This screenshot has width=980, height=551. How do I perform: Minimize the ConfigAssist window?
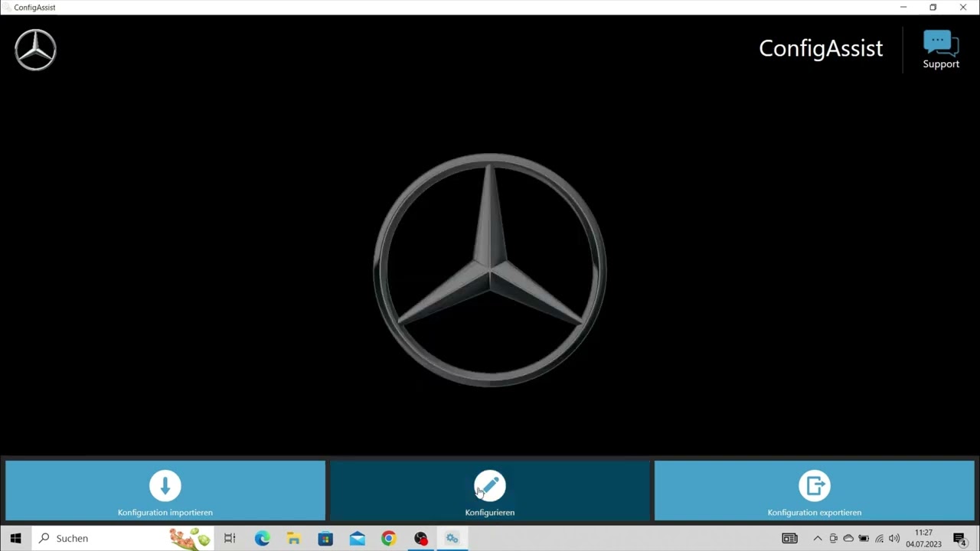(x=903, y=7)
